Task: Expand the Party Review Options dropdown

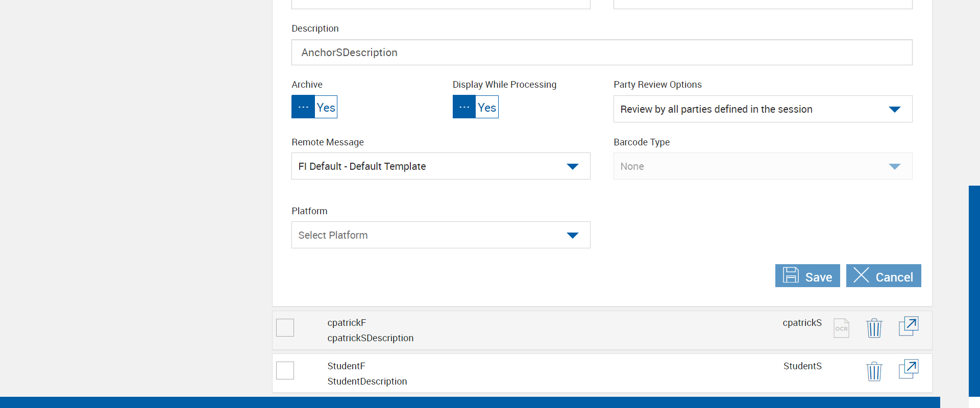Action: 763,109
